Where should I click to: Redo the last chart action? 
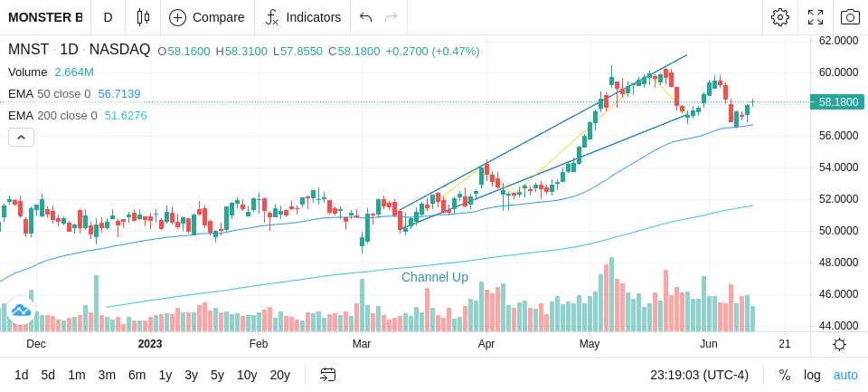[392, 17]
